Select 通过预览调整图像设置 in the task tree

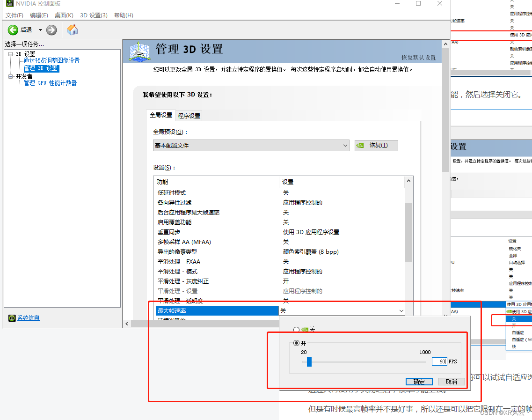[x=51, y=60]
